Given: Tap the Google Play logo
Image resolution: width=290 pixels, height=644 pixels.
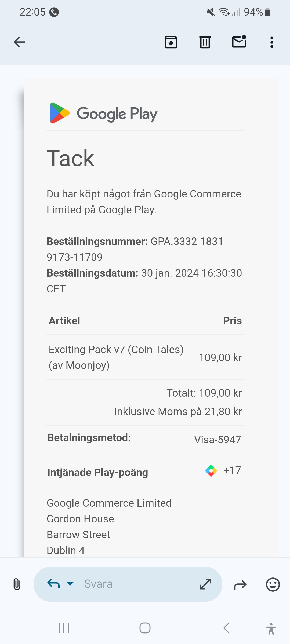Looking at the screenshot, I should pyautogui.click(x=104, y=114).
